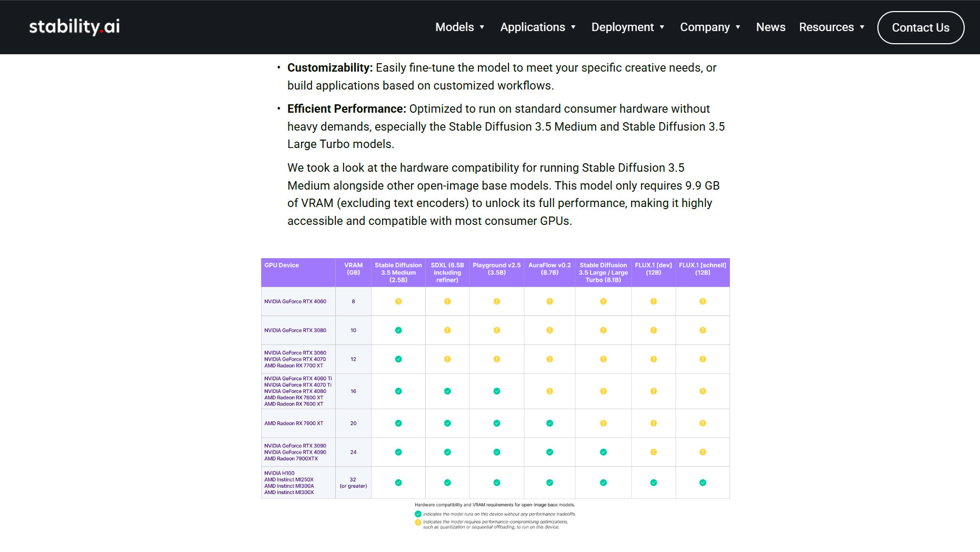Click the 'NVIDIA H100' device label
The image size is (980, 552).
279,474
